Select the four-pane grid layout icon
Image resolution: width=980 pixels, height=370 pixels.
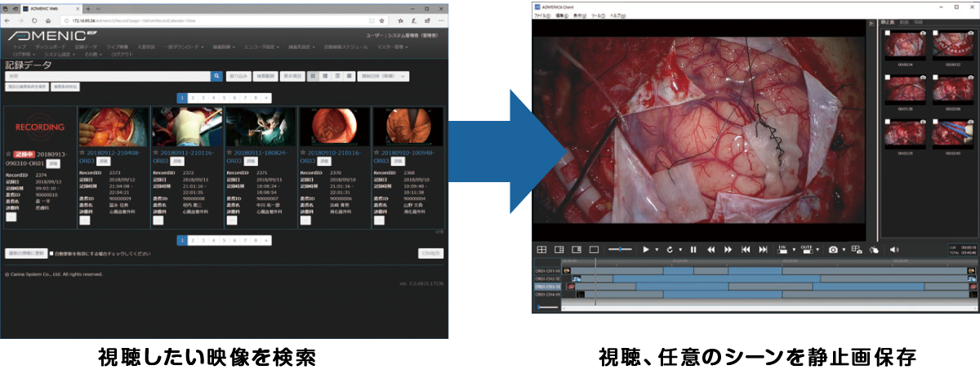click(x=541, y=249)
